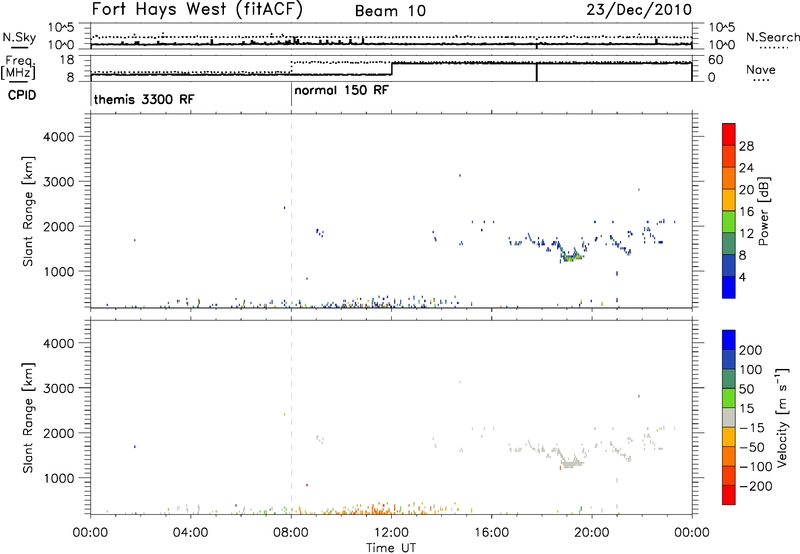
Task: Click the gray echo cluster near 19:00 in velocity panel
Action: pyautogui.click(x=572, y=463)
